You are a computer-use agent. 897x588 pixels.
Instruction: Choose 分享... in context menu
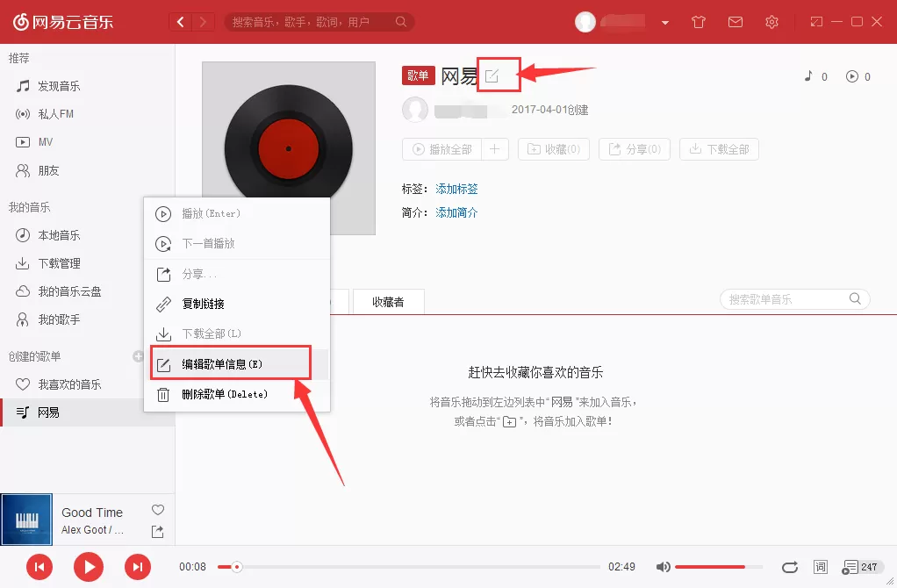[237, 274]
